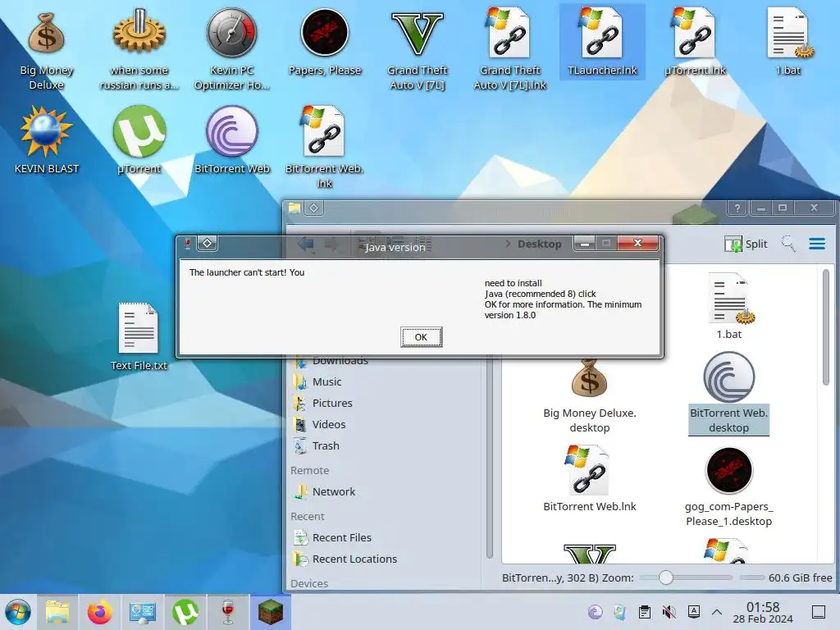
Task: Adjust the Zoom slider in file manager status bar
Action: click(666, 577)
